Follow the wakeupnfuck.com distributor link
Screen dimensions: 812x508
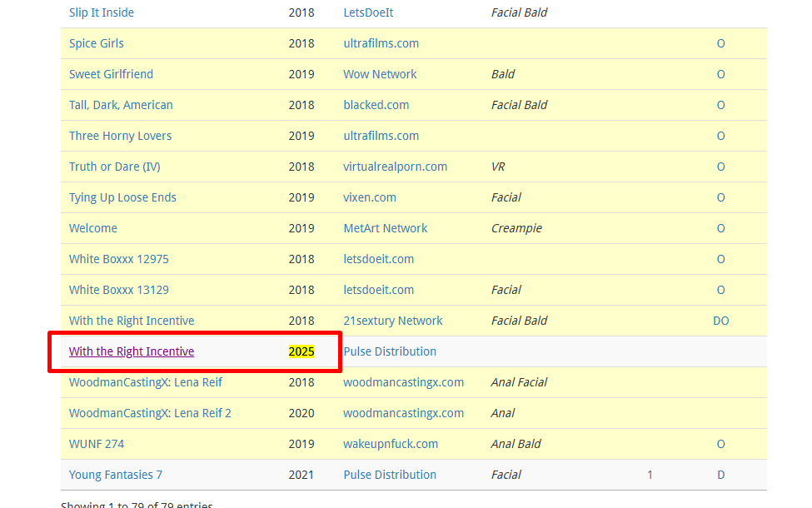[x=391, y=444]
